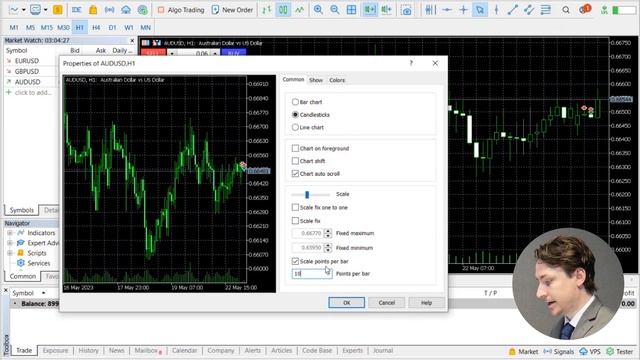
Task: Select the candlestick chart toolbar icon
Action: 283,9
